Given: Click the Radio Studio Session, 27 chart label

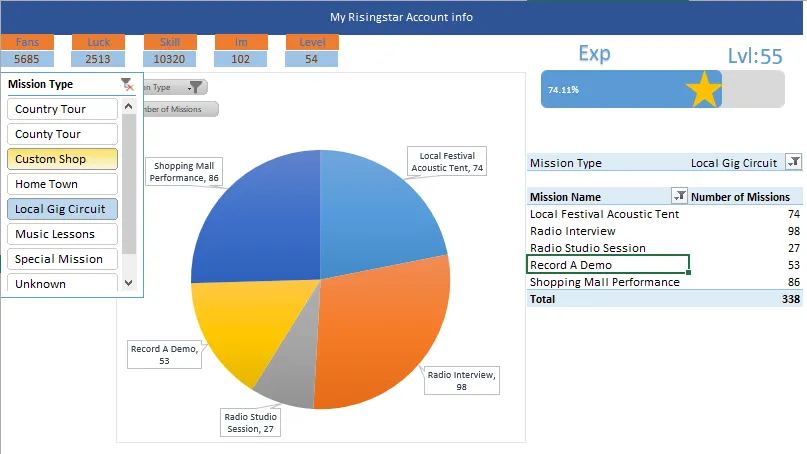Looking at the screenshot, I should tap(251, 423).
